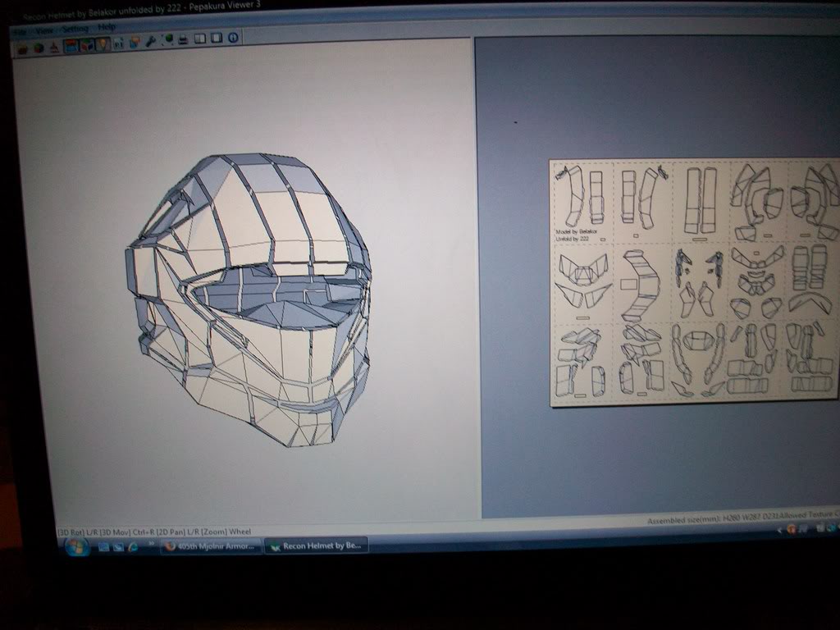
Task: Open the Help menu
Action: pos(106,27)
